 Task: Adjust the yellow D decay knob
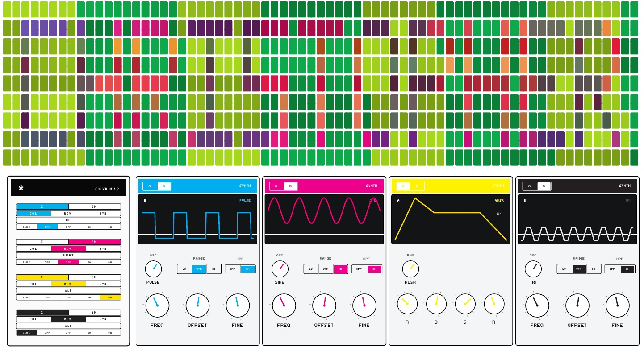point(436,304)
